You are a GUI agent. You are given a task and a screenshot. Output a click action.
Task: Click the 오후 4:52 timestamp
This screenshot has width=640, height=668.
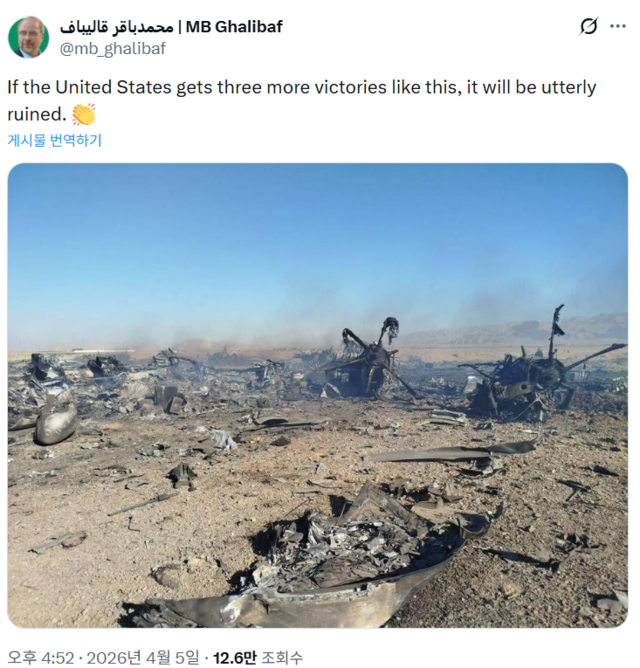click(40, 658)
